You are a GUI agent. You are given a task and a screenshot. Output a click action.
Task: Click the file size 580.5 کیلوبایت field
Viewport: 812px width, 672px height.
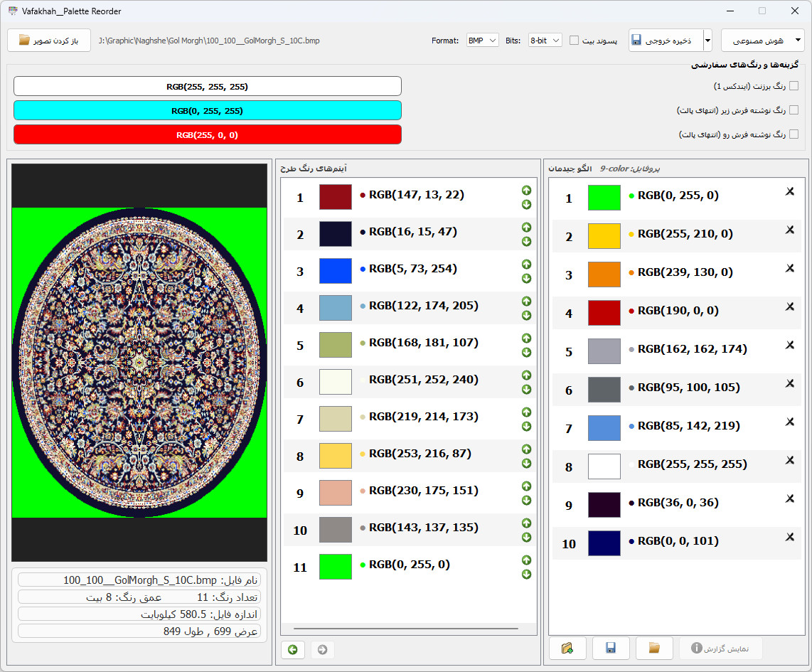pyautogui.click(x=139, y=614)
